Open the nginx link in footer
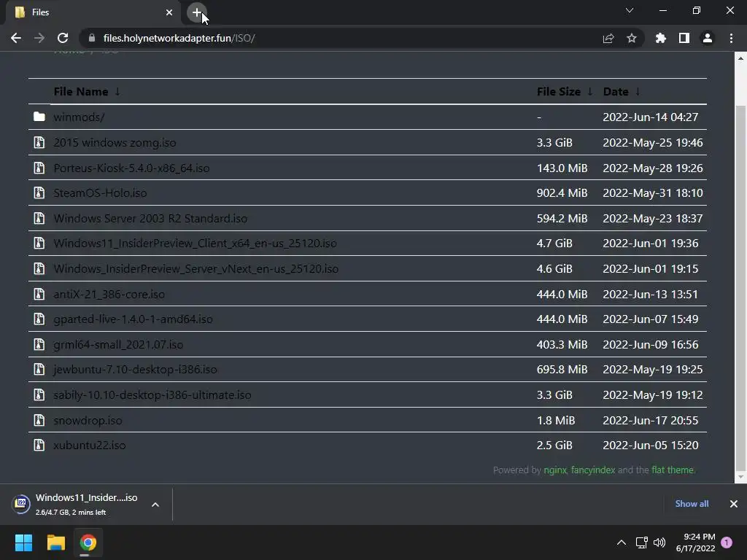 point(555,470)
